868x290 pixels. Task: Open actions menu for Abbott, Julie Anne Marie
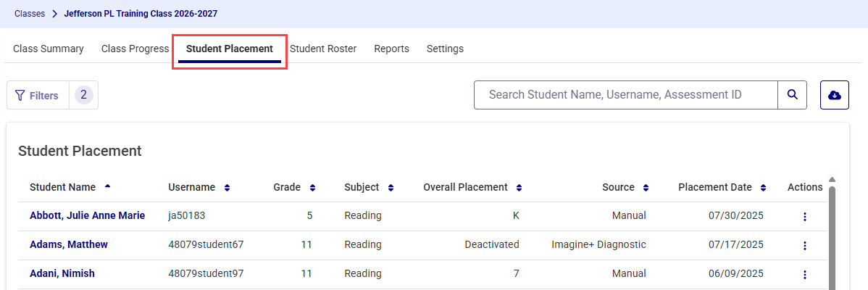[x=805, y=216]
